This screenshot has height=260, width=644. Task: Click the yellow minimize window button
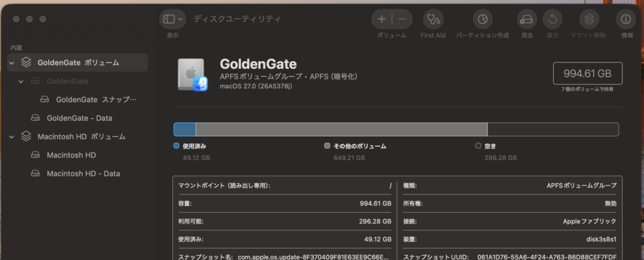[x=29, y=19]
